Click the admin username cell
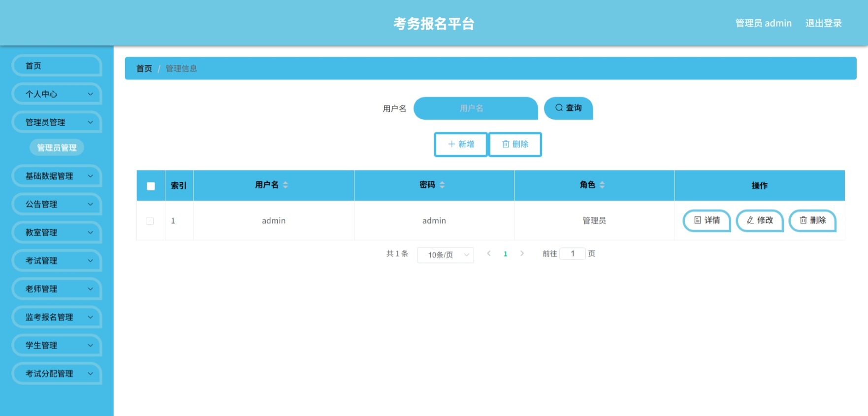868x416 pixels. pos(274,220)
